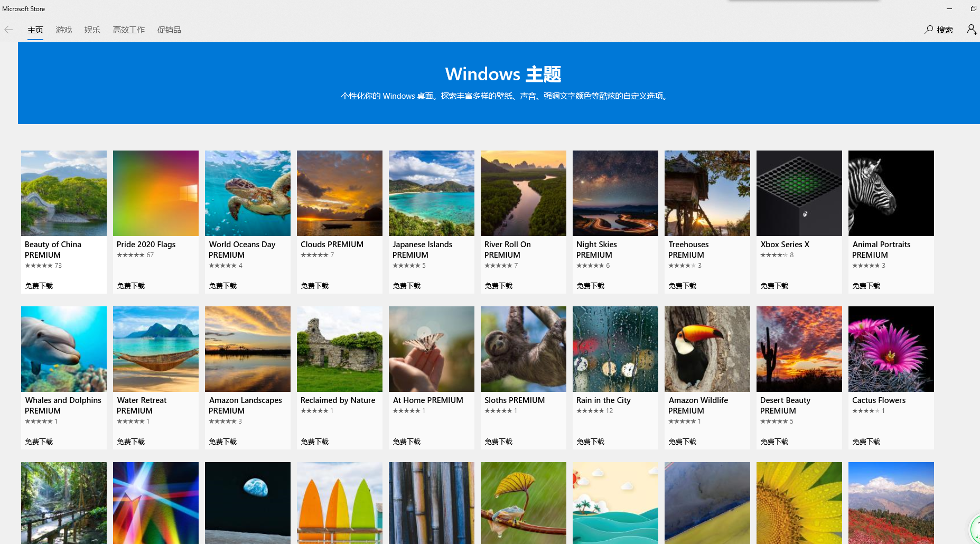The image size is (980, 544).
Task: Download the Pride 2020 Flags theme
Action: 130,285
